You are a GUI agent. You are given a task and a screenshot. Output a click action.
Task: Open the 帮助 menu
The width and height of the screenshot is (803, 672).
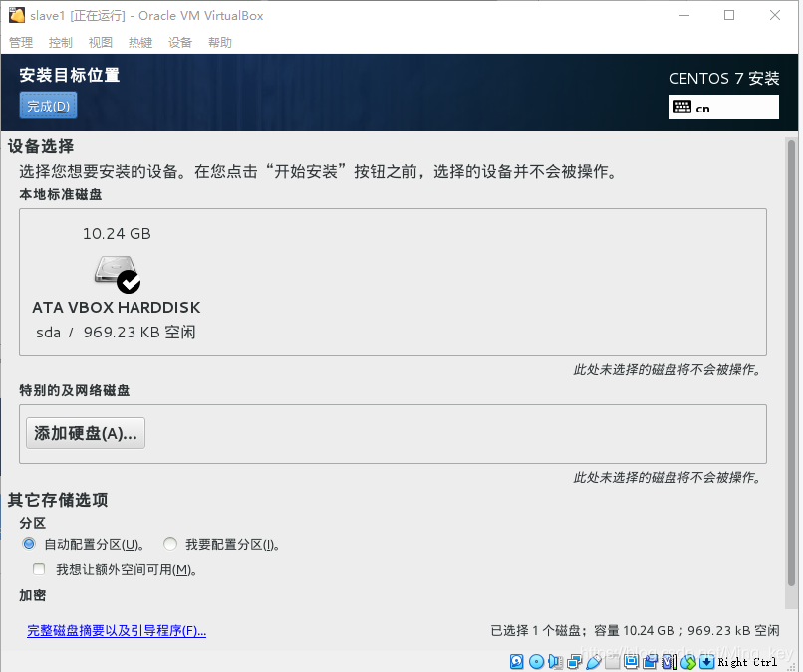click(x=220, y=43)
